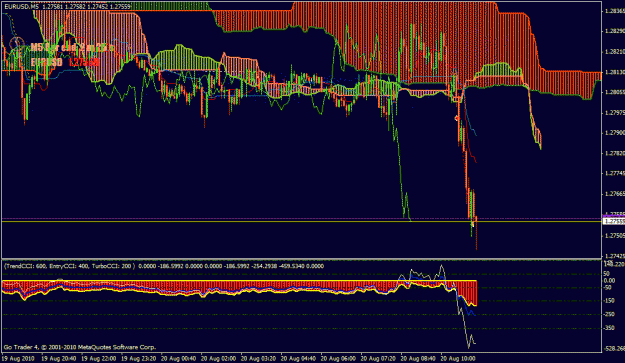Click the 19 Aug 23:20 time label

coord(139,358)
